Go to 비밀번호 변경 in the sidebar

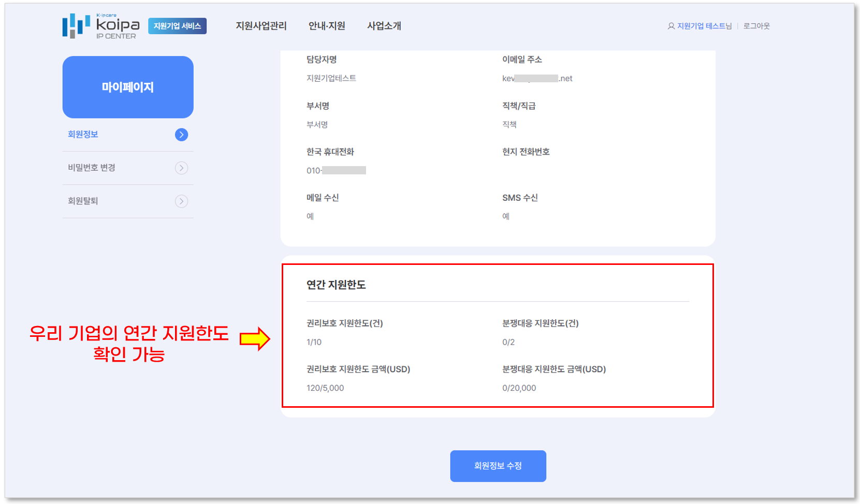92,168
